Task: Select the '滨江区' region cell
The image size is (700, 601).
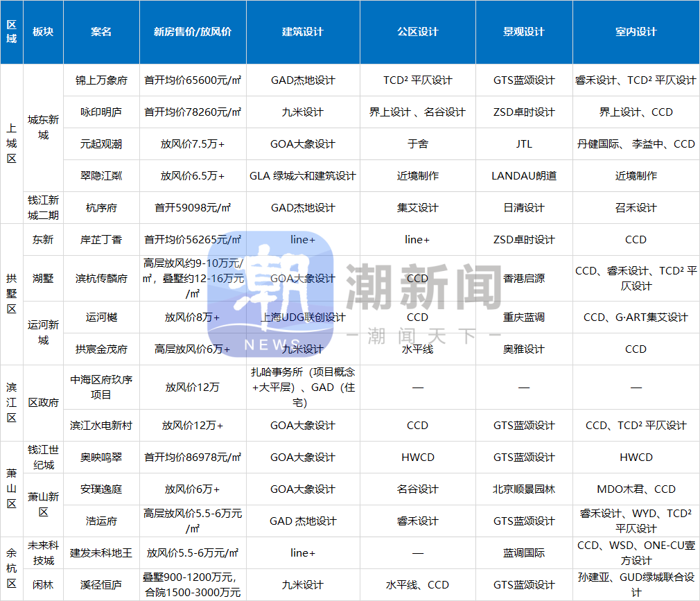Action: (x=12, y=403)
